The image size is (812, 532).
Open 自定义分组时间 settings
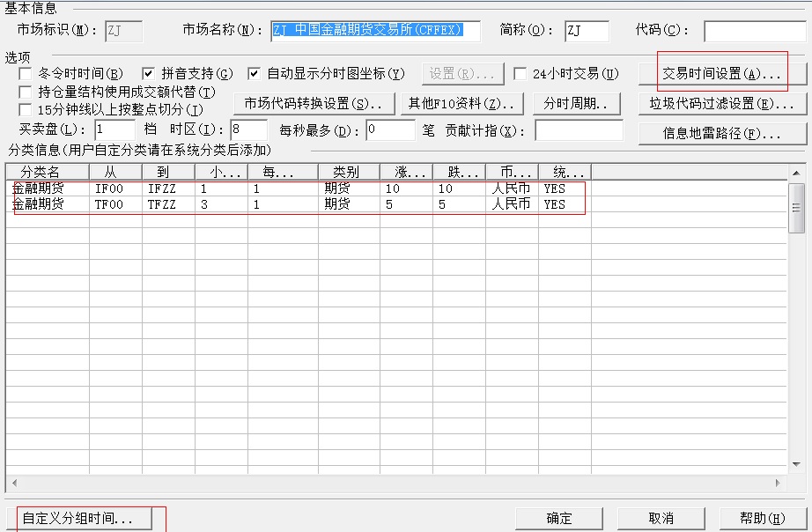[x=78, y=519]
